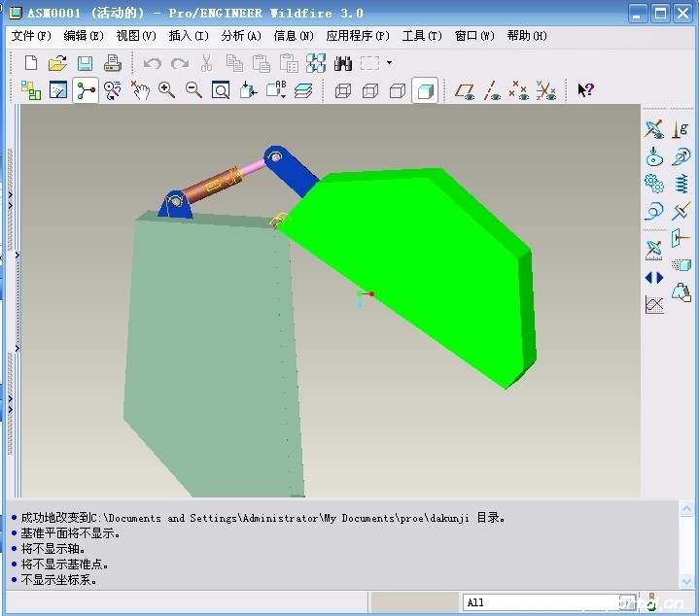Click the gear pairs icon
The image size is (699, 616).
(x=654, y=184)
